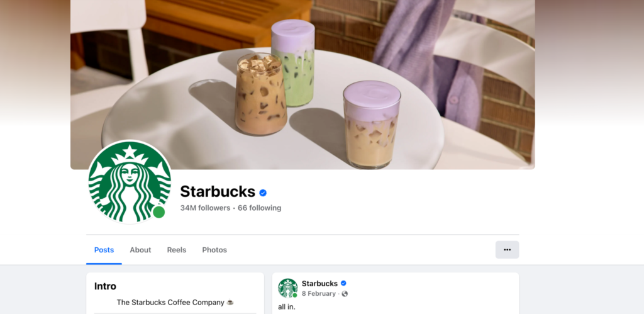Open the 8 February post timestamp

point(319,294)
